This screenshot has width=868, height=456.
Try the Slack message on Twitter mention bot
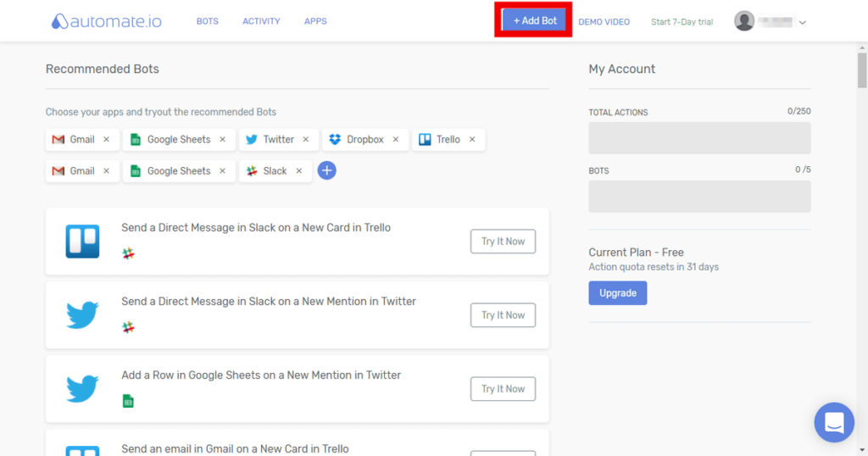coord(503,315)
